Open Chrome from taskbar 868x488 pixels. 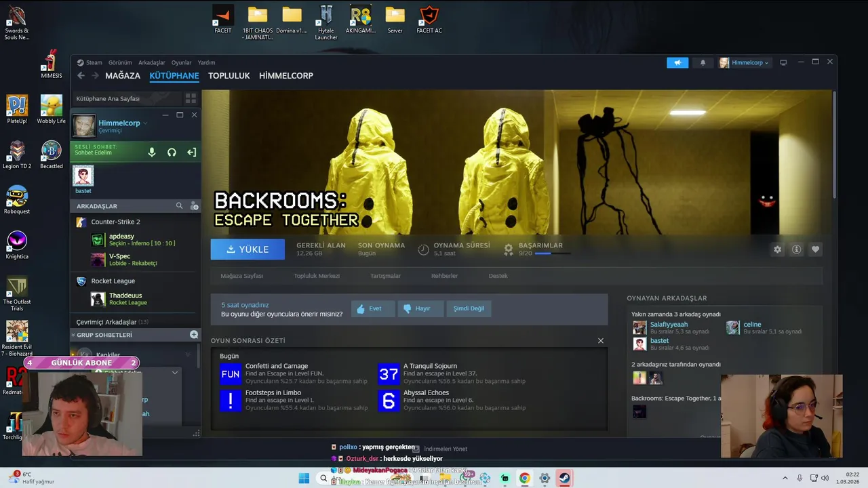[x=524, y=478]
